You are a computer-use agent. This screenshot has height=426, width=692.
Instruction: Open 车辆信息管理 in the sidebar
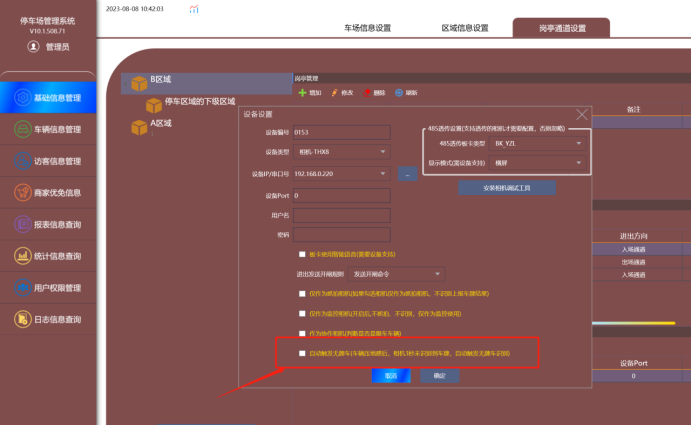(x=48, y=129)
